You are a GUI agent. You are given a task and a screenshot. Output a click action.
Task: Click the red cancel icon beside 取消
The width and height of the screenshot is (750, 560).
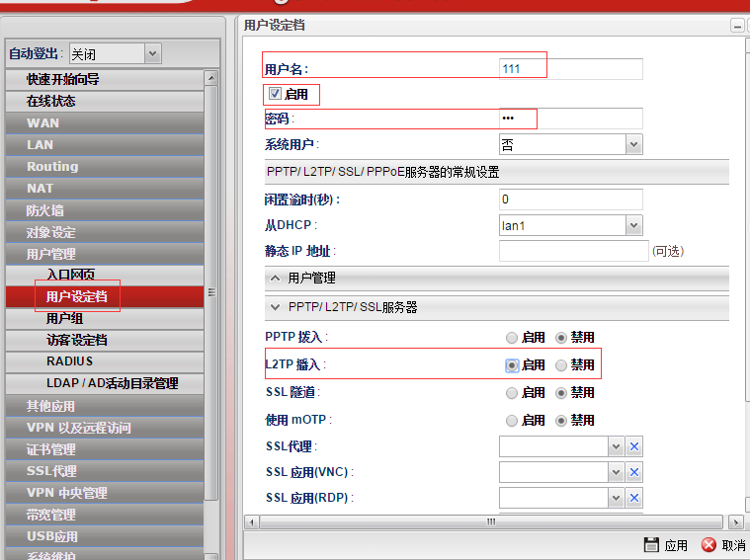708,545
